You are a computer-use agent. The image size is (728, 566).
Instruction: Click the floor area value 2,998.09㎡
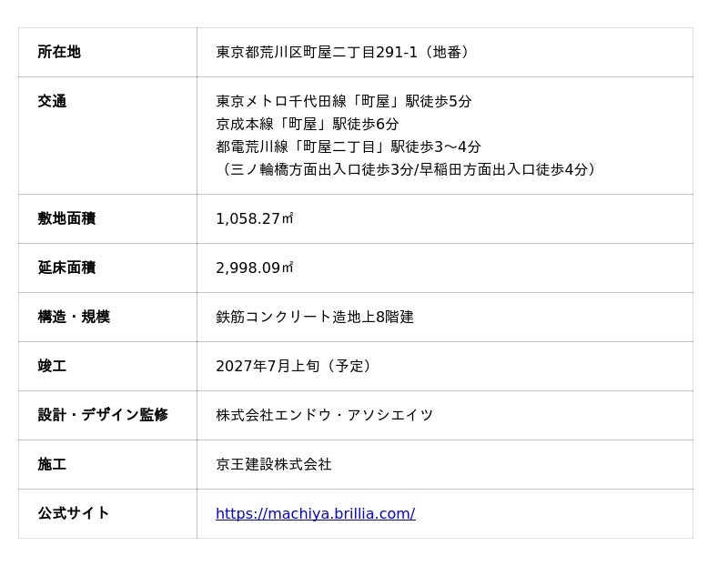255,268
